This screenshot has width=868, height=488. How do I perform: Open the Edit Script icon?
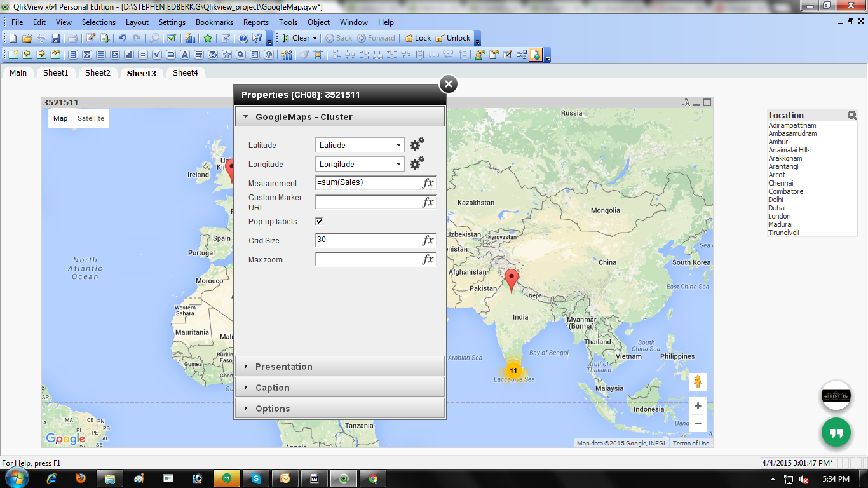coord(91,38)
